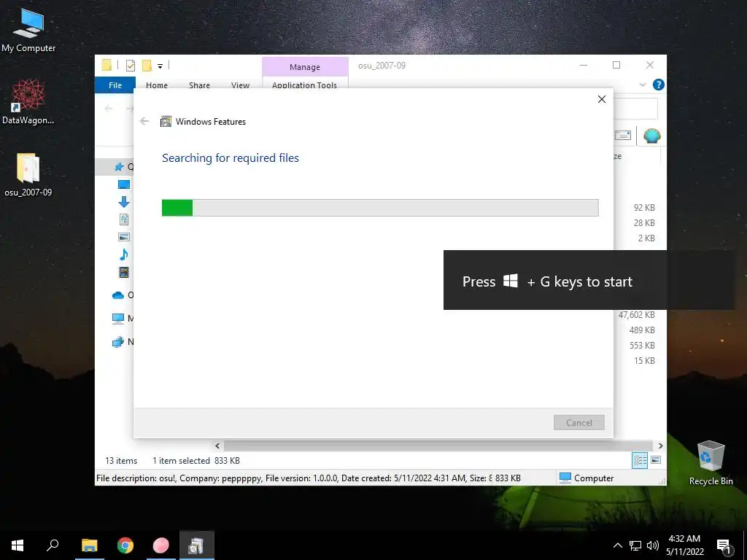Screen dimensions: 747x560
Task: Open Downloads arrow in navigation pane
Action: pyautogui.click(x=124, y=202)
